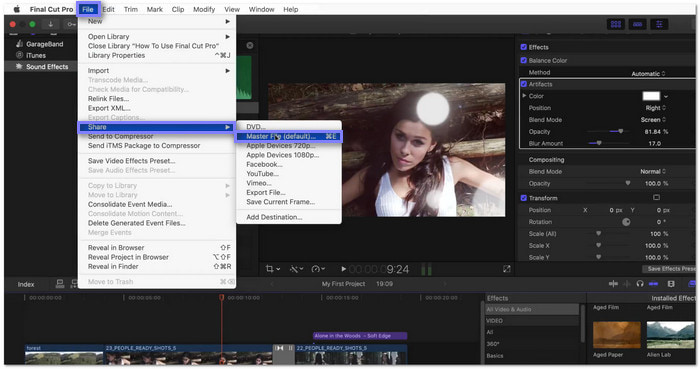The width and height of the screenshot is (700, 369).
Task: Play the video in the viewer
Action: [x=343, y=269]
